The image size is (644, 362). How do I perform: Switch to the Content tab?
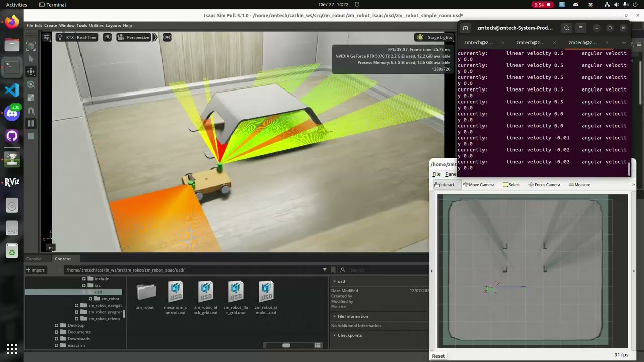63,259
